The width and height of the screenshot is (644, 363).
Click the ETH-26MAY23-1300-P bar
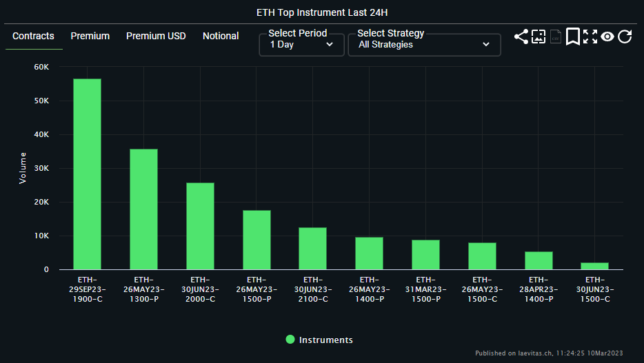click(143, 209)
